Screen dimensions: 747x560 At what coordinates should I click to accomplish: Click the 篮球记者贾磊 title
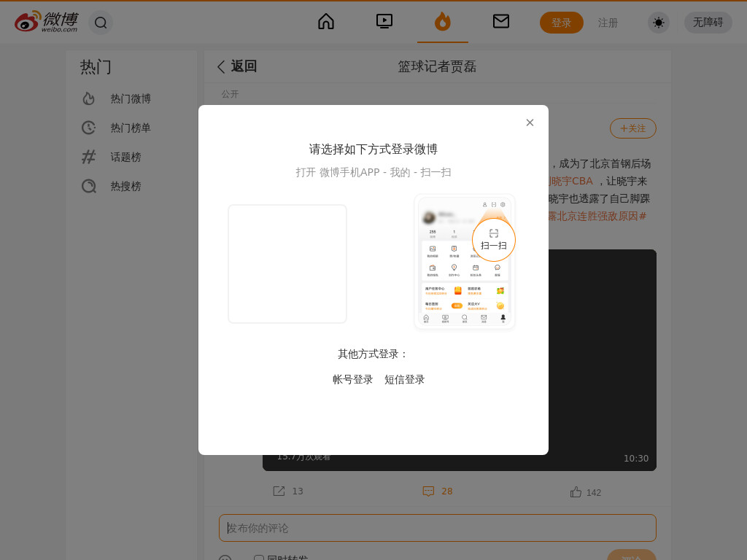pyautogui.click(x=438, y=66)
